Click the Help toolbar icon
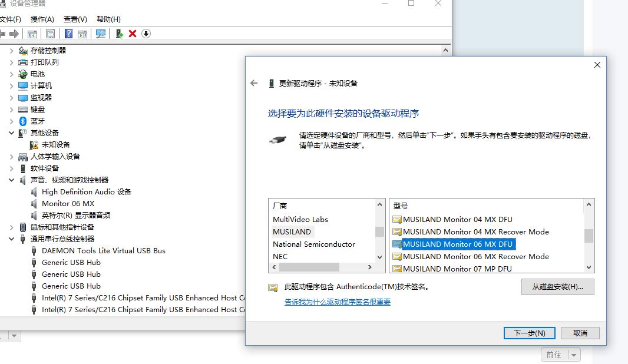 (69, 34)
